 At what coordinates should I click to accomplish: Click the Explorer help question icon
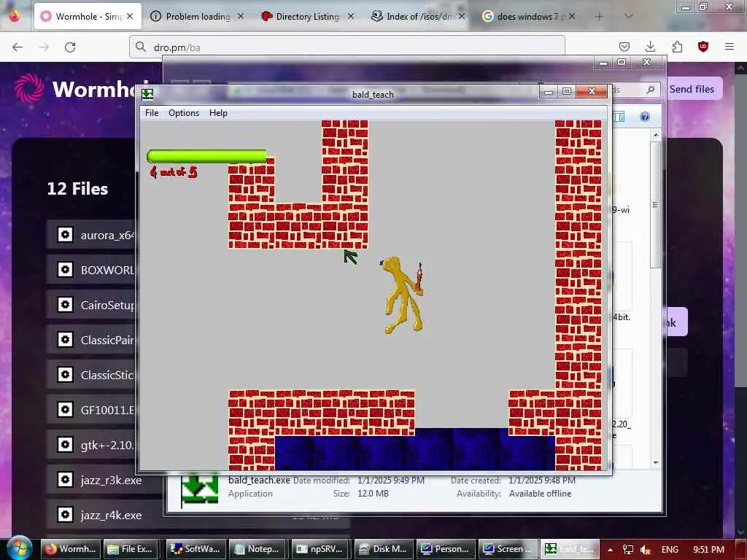(645, 117)
